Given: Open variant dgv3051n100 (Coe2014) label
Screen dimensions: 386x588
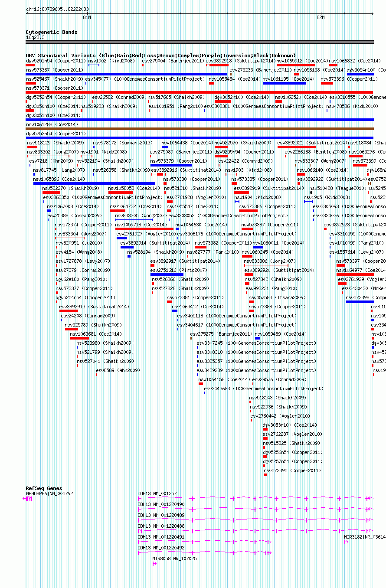Looking at the screenshot, I should click(53, 115).
